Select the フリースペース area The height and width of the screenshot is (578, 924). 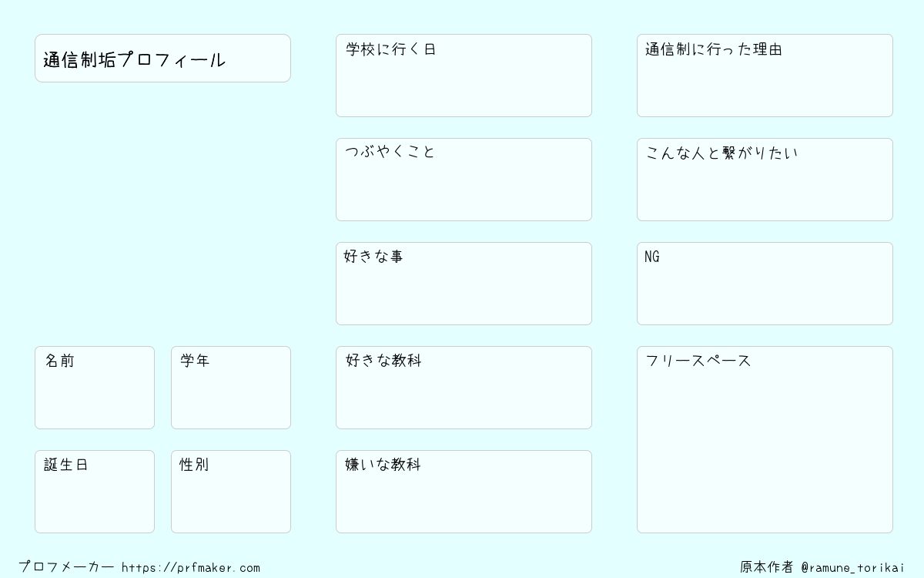(x=765, y=439)
